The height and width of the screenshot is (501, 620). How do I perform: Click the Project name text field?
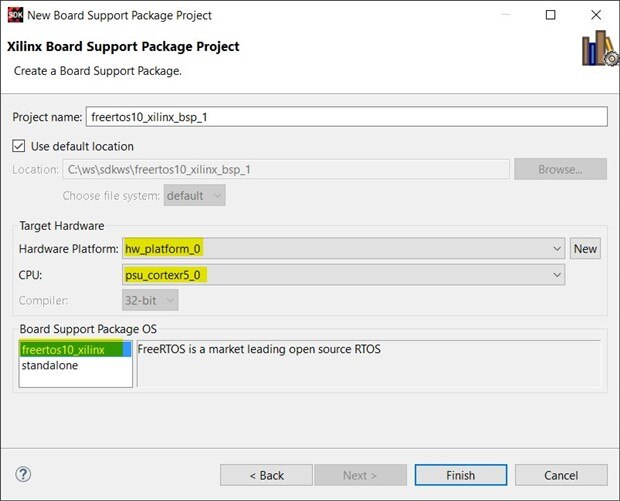tap(346, 116)
